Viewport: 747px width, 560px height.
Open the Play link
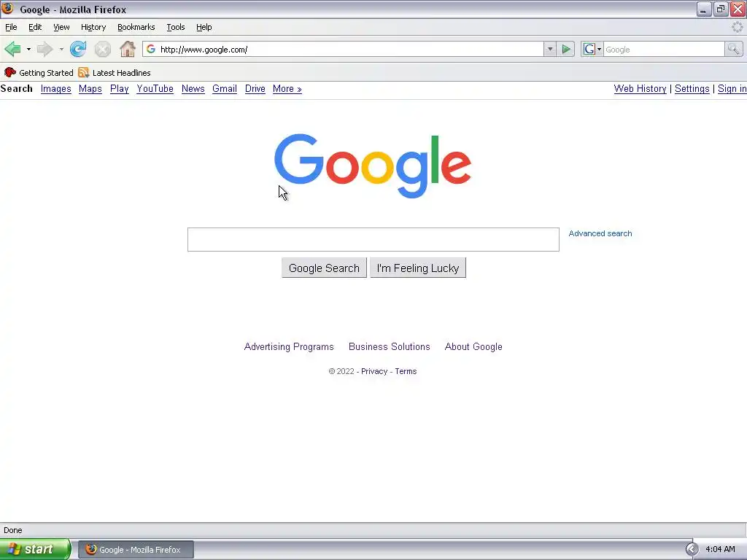(x=119, y=88)
